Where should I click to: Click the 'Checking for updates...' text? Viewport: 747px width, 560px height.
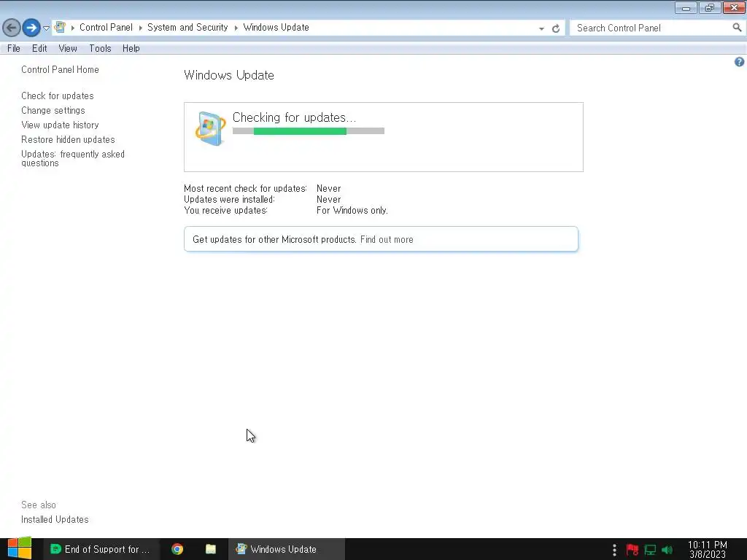(x=294, y=117)
